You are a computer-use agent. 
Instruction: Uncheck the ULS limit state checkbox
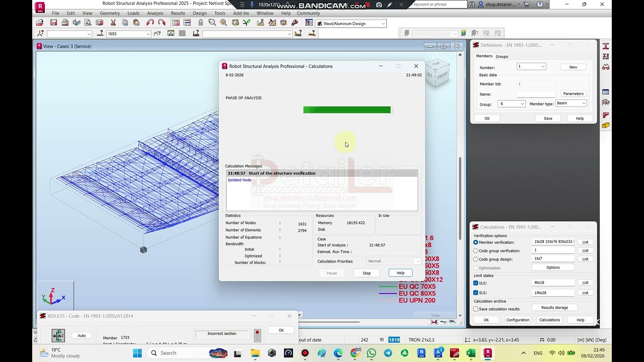click(475, 283)
